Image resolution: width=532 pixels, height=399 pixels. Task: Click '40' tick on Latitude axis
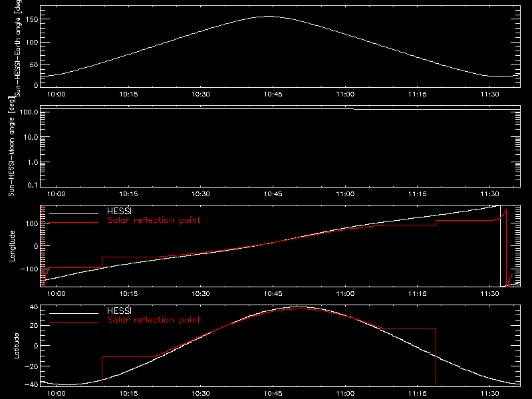(x=35, y=307)
